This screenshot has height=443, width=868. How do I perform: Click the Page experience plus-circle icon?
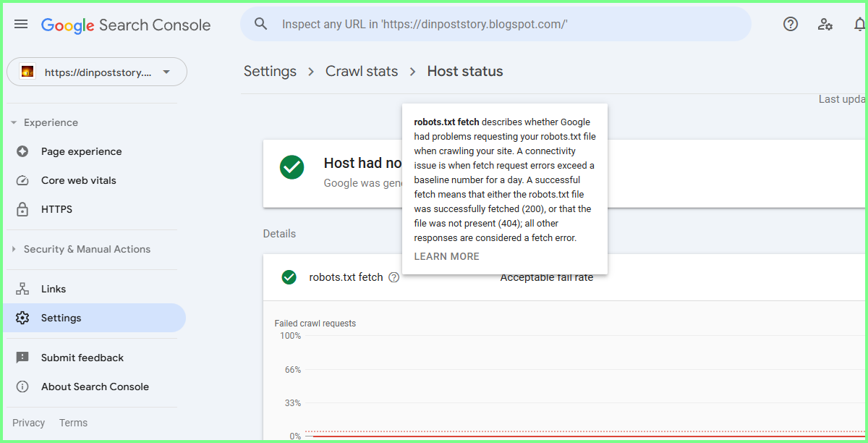[22, 151]
